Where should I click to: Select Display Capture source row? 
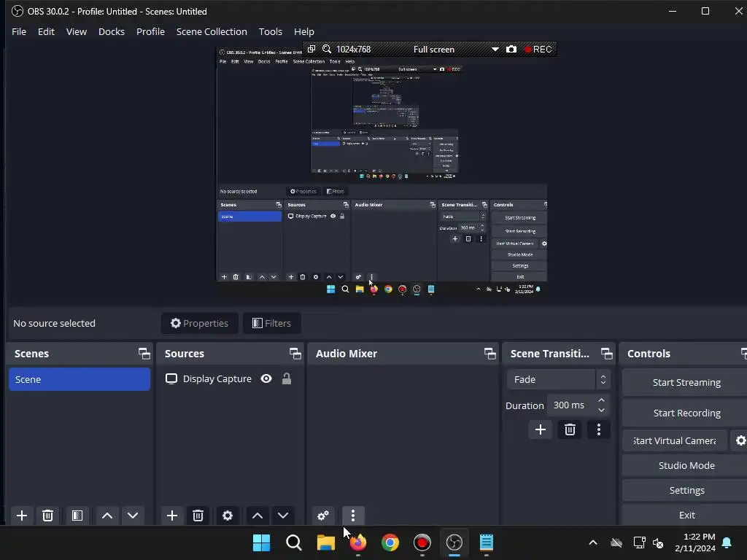(x=230, y=378)
